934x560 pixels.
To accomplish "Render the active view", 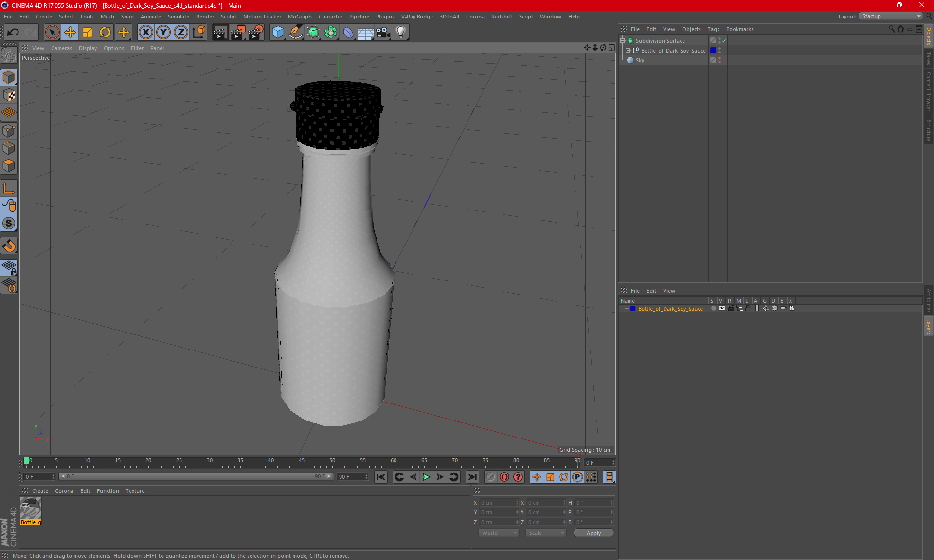I will pyautogui.click(x=220, y=32).
